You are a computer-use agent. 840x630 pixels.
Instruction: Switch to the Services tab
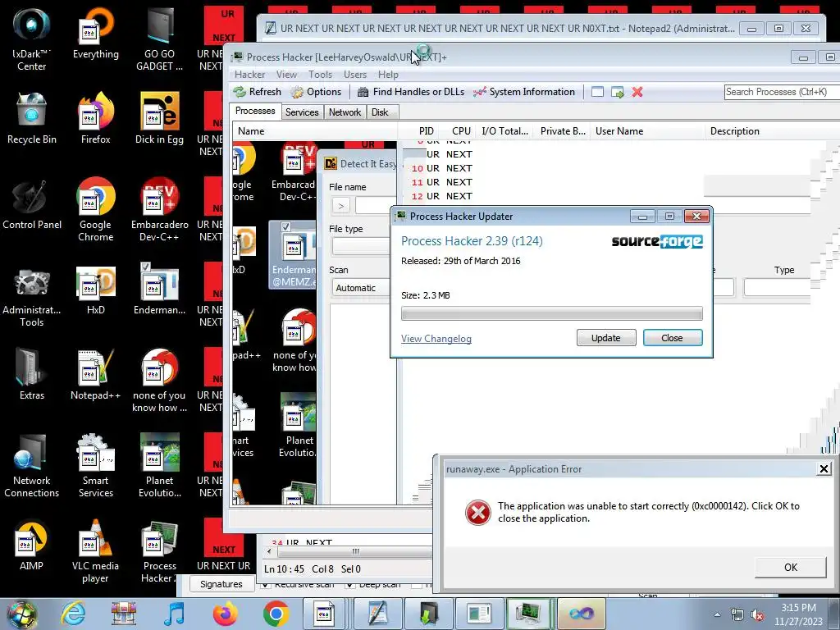(302, 112)
